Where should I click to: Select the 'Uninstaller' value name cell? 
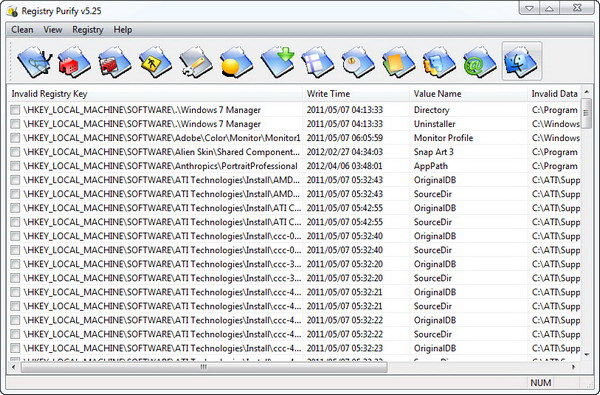435,124
